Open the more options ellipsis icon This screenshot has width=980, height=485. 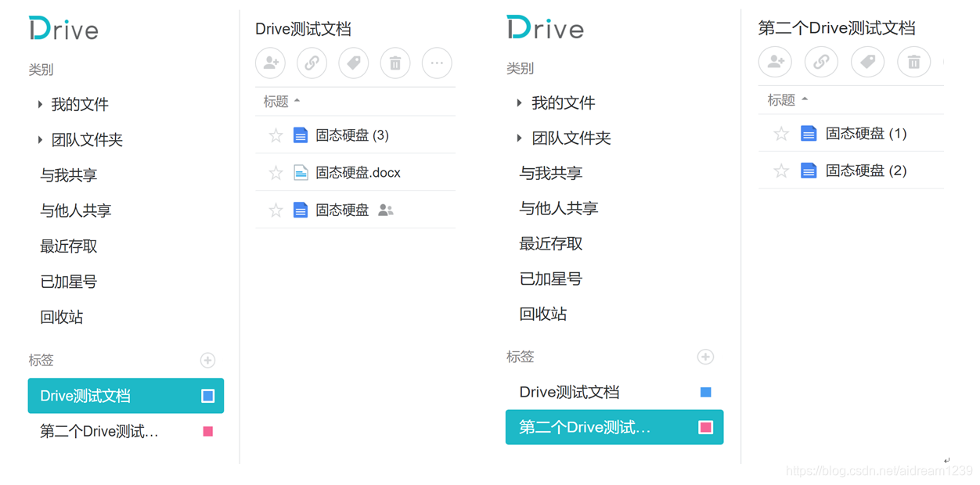[437, 63]
